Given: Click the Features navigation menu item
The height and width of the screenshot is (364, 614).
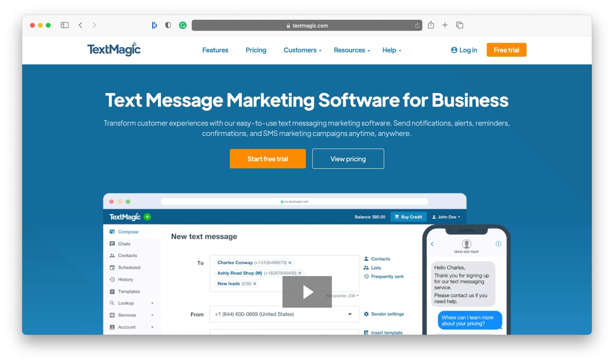Looking at the screenshot, I should (215, 50).
